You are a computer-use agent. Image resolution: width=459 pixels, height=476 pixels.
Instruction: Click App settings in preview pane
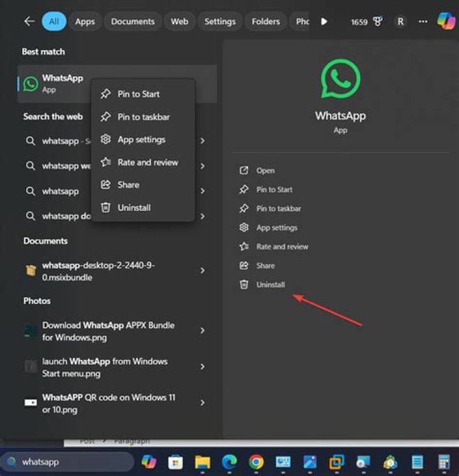point(268,227)
